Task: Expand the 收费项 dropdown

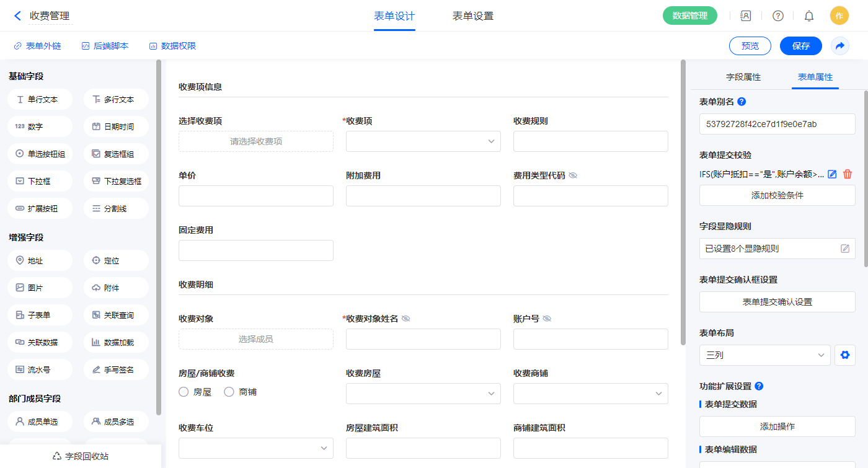Action: 423,141
